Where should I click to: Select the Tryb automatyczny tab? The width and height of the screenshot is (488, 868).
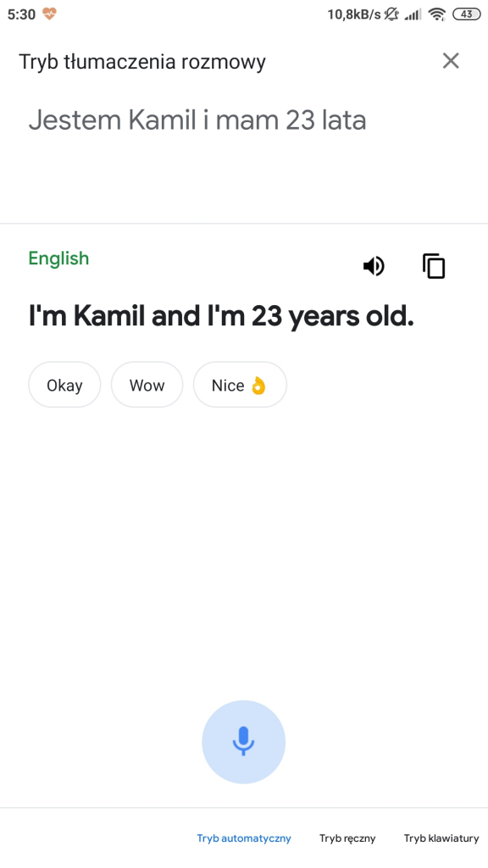click(244, 837)
